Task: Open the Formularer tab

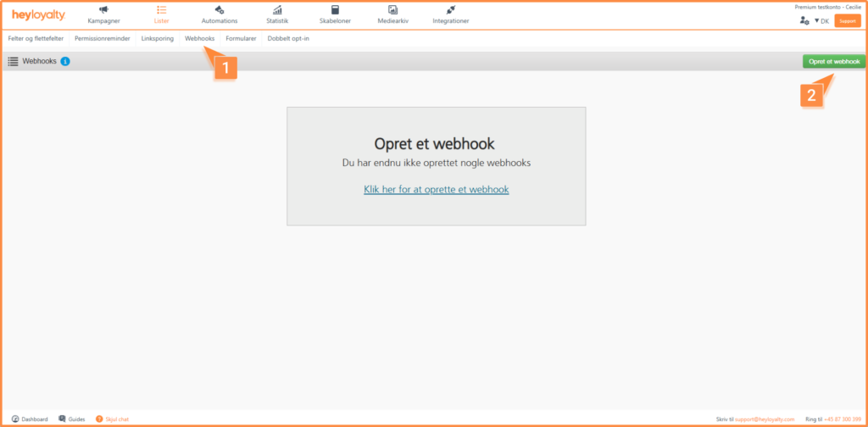Action: point(241,39)
